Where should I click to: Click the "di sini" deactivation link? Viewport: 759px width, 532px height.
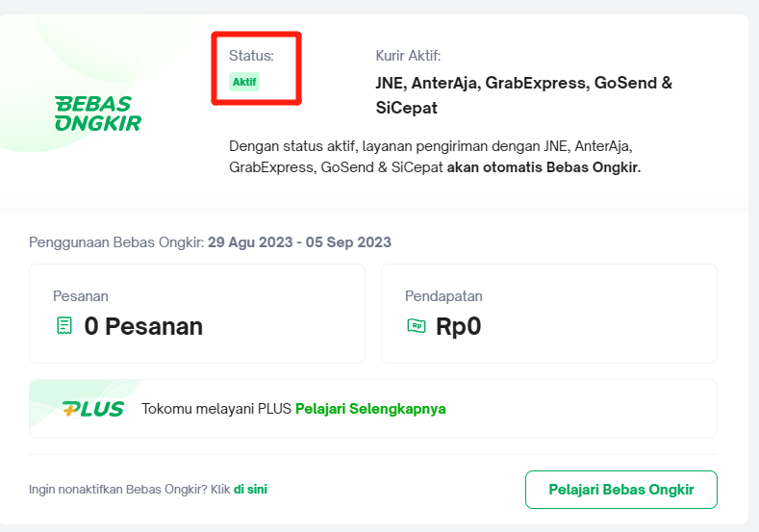[250, 489]
